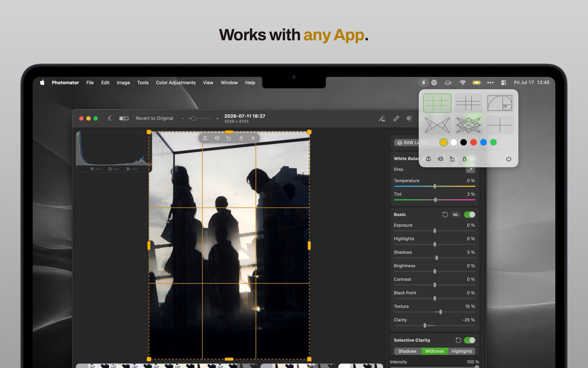This screenshot has height=368, width=588.
Task: Open the Edit menu
Action: pos(105,83)
